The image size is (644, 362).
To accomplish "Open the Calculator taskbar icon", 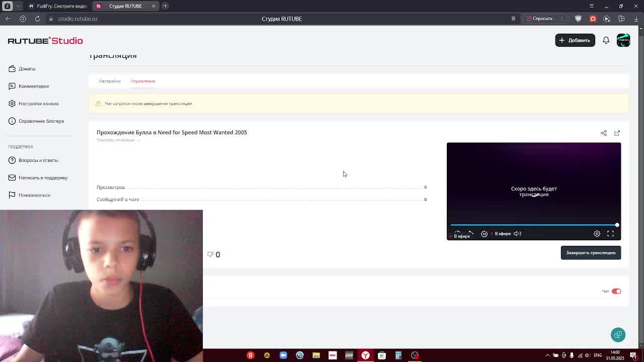I will [x=398, y=355].
